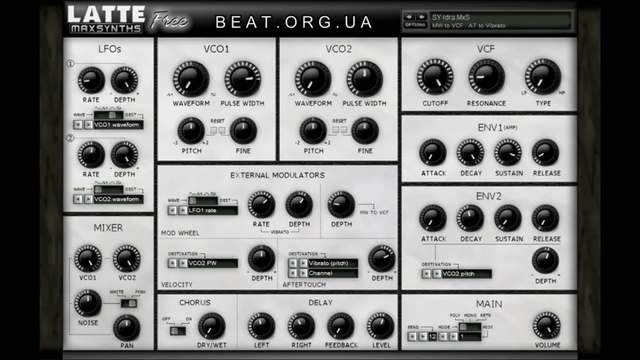This screenshot has width=640, height=360.
Task: Click the LFO1 wave selector switch
Action: click(x=109, y=115)
